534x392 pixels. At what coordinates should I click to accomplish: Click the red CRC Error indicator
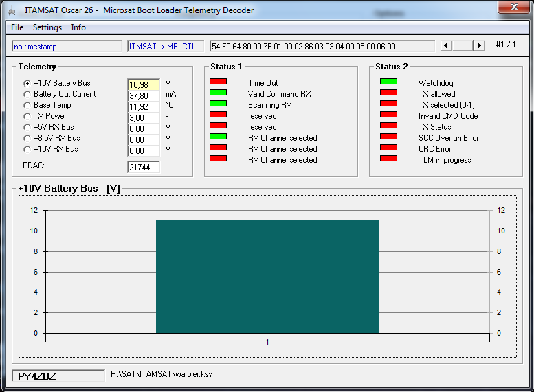tap(388, 148)
